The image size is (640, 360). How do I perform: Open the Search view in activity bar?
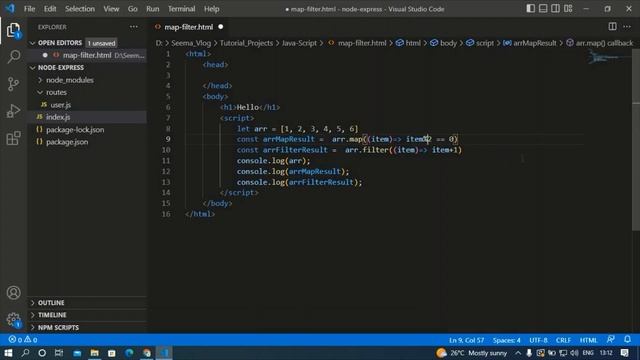pos(13,56)
